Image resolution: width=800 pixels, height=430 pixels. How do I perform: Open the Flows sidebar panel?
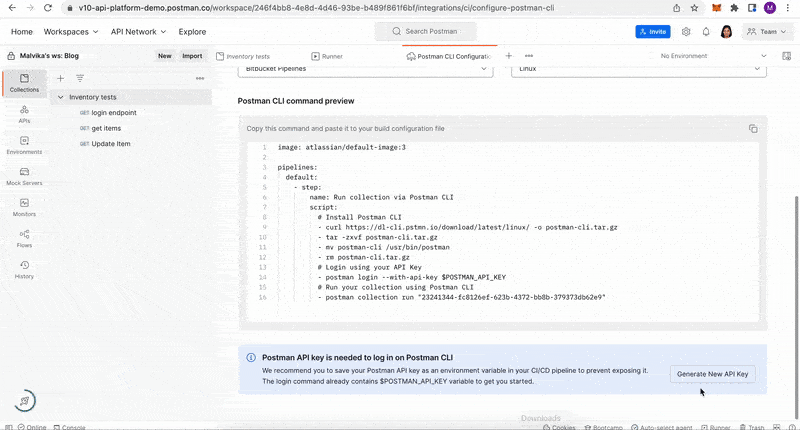pos(24,239)
